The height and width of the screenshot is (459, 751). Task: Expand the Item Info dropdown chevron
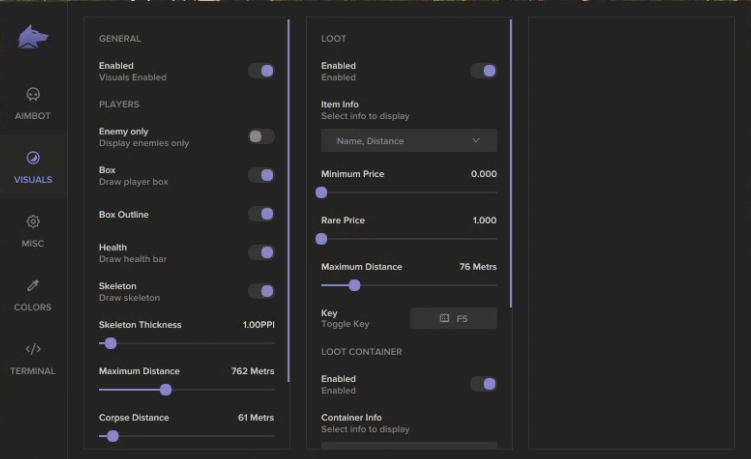476,140
